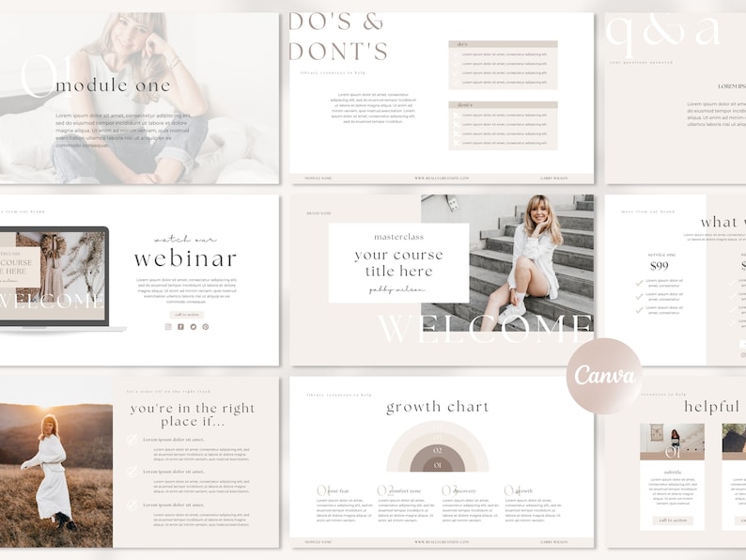This screenshot has height=560, width=746.
Task: Click the "discovery" label in growth chart
Action: 464,490
